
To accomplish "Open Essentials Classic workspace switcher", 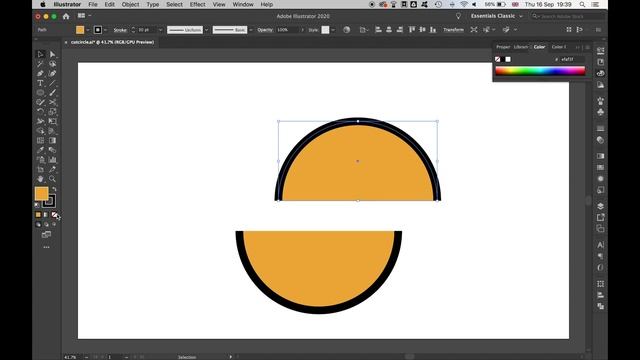I will pos(496,16).
